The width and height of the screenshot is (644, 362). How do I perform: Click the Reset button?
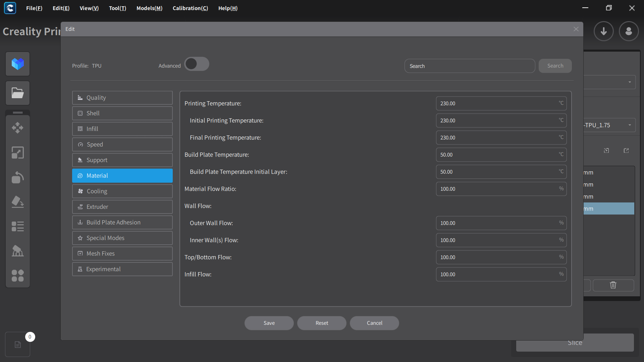322,323
